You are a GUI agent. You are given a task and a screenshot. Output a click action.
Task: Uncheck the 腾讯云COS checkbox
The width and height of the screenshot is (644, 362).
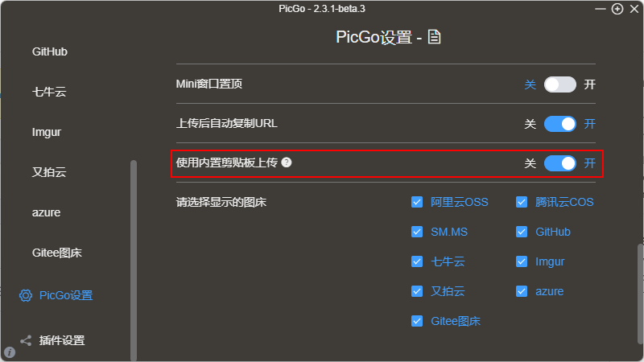[x=522, y=202]
